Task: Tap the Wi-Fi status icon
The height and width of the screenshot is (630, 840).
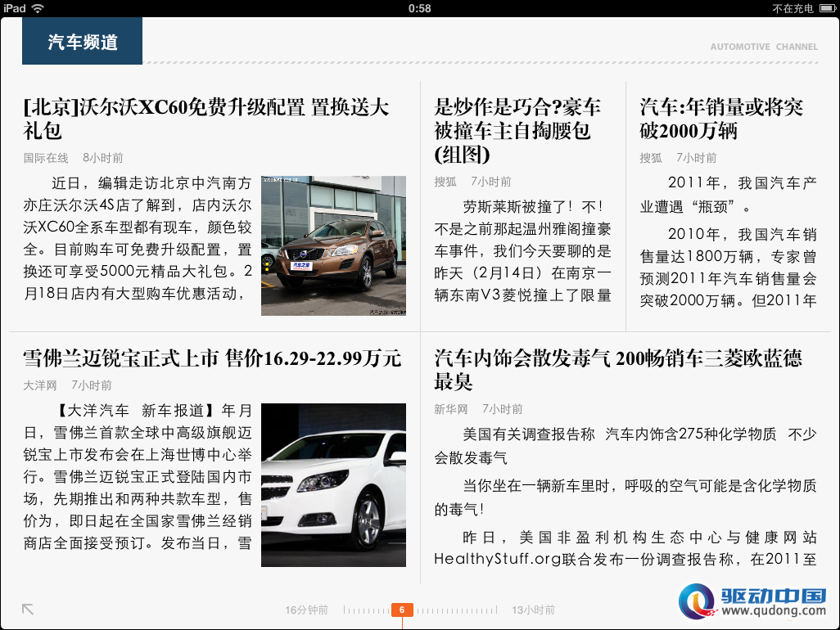Action: pos(38,8)
